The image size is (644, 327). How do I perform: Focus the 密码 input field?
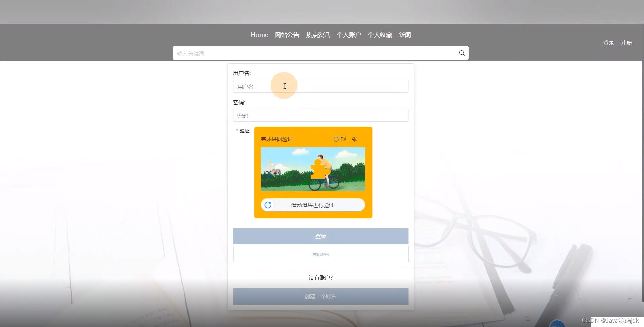point(321,115)
